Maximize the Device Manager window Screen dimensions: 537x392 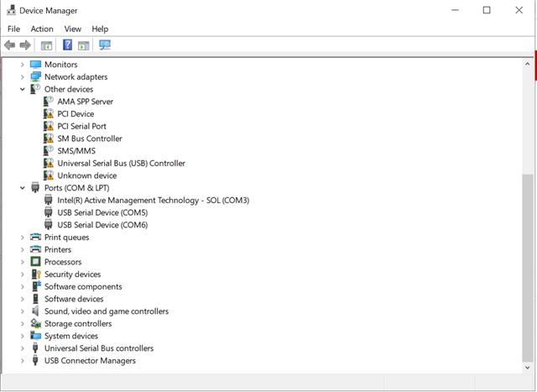click(487, 10)
